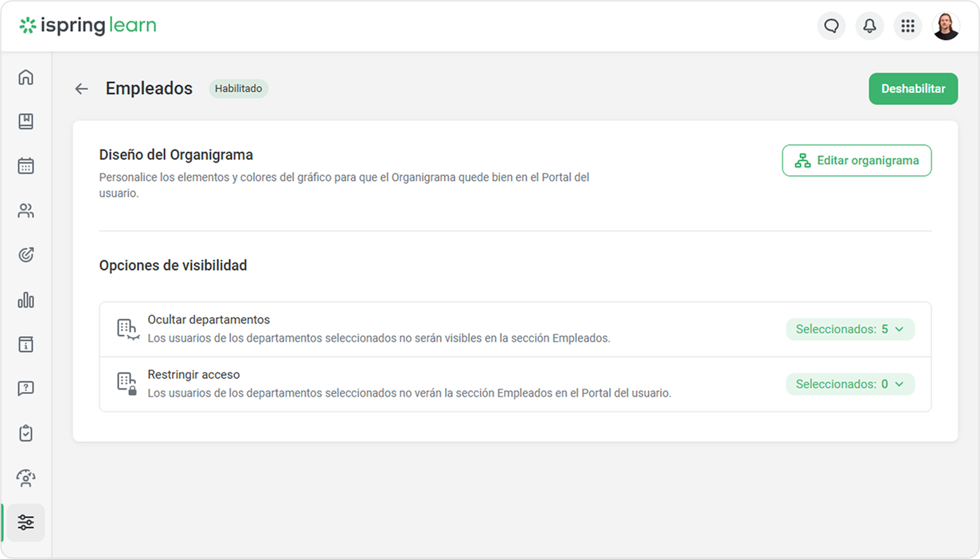The height and width of the screenshot is (559, 980).
Task: Click the Deshabilitar button
Action: click(912, 89)
